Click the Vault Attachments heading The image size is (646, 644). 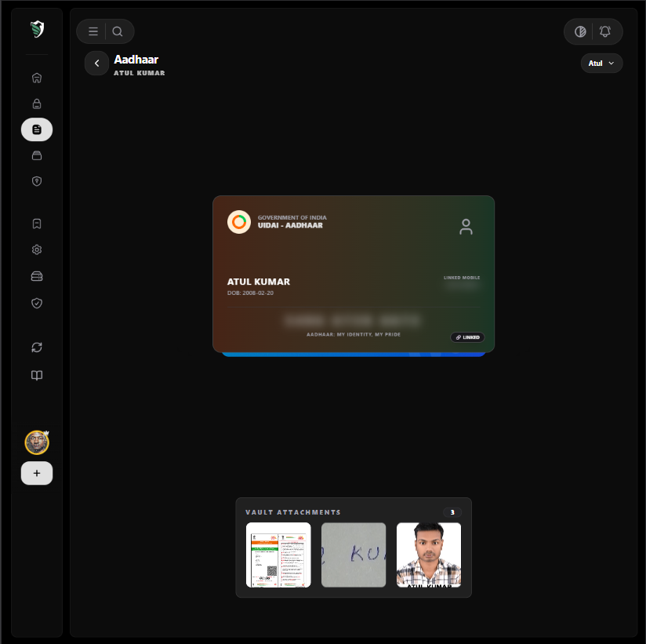[x=293, y=512]
